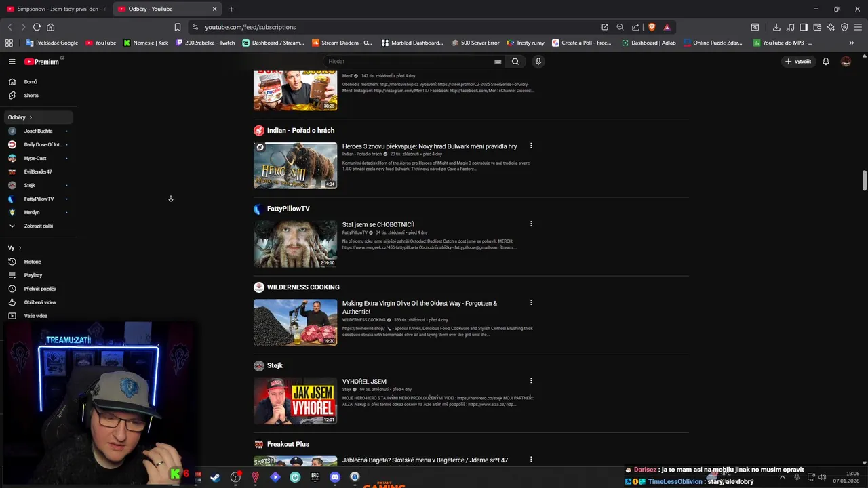Click the YouTube Premium logo

[43, 62]
